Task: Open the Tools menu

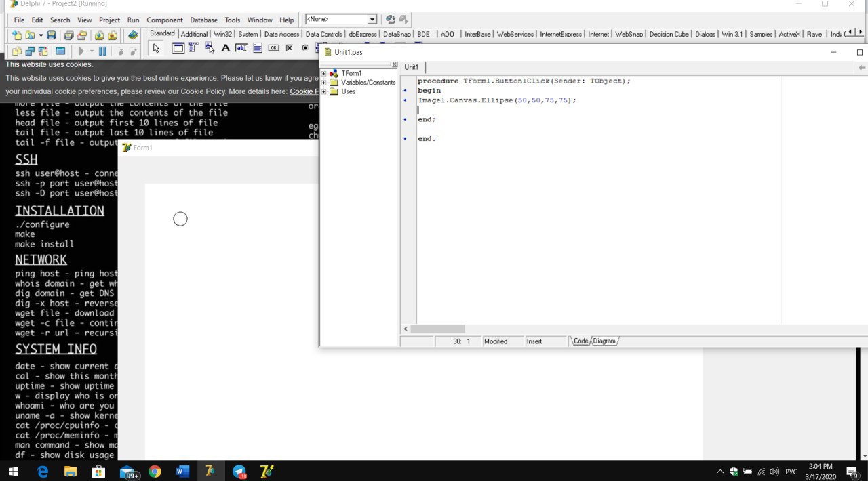Action: tap(233, 20)
